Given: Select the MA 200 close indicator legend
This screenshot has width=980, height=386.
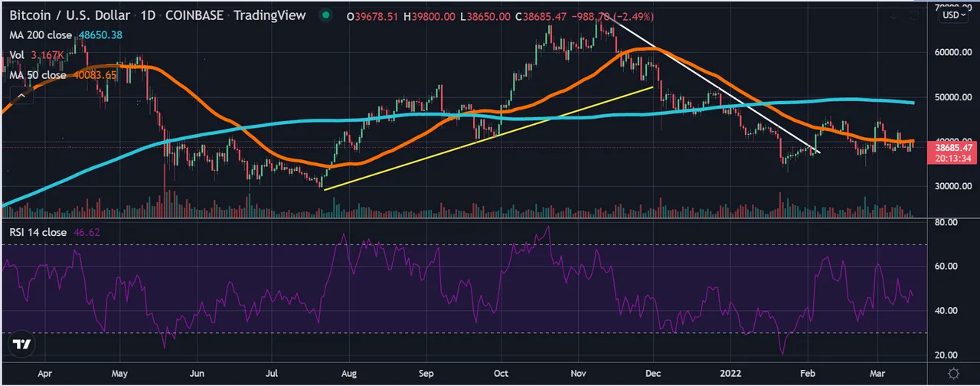Looking at the screenshot, I should (x=41, y=35).
